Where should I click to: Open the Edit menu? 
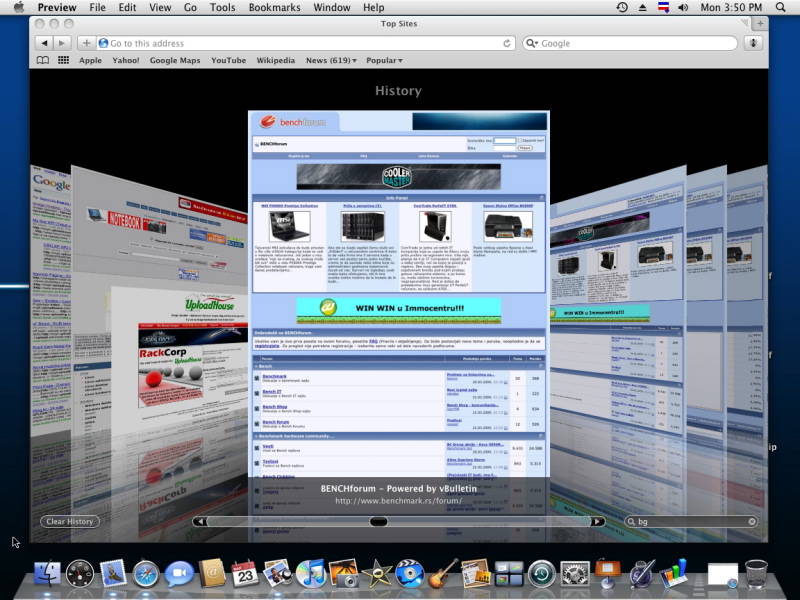127,8
